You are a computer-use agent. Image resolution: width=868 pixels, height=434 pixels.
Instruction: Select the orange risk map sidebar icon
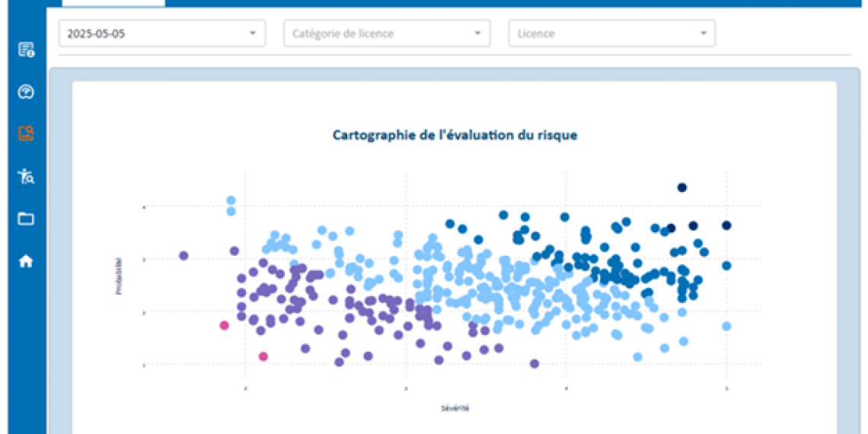point(26,135)
